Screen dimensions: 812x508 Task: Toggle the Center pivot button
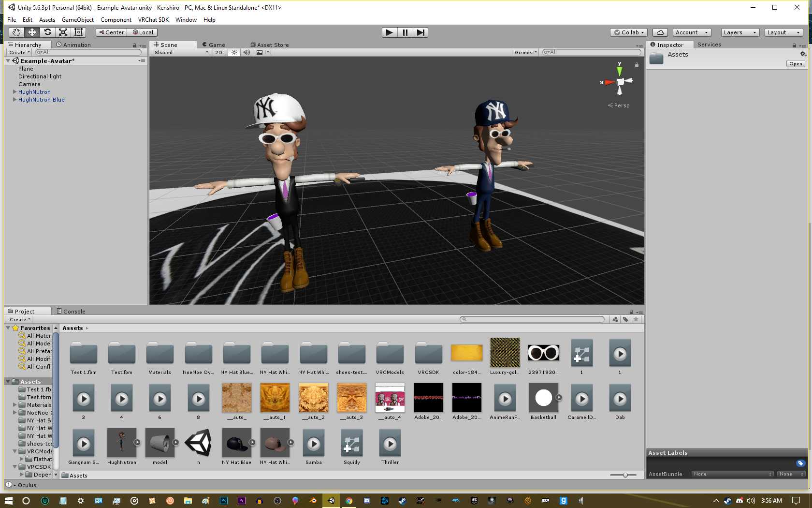pos(111,32)
